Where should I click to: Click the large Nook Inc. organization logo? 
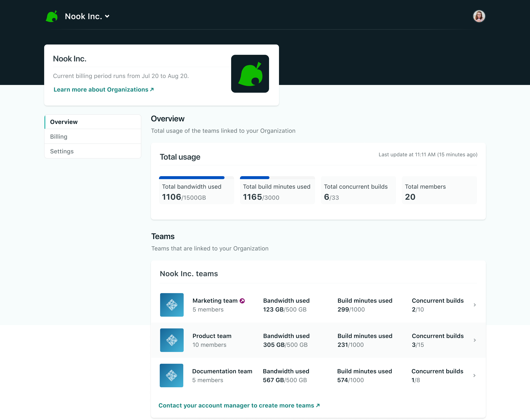(250, 74)
